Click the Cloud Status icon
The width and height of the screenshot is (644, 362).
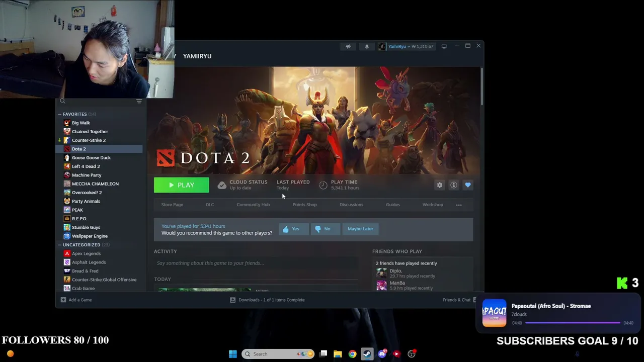pyautogui.click(x=222, y=185)
